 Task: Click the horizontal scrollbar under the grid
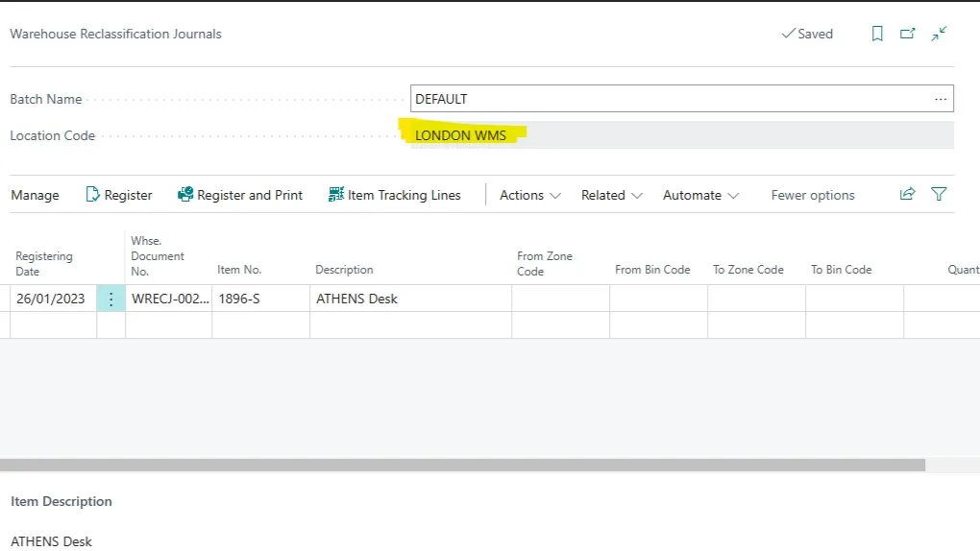[462, 465]
